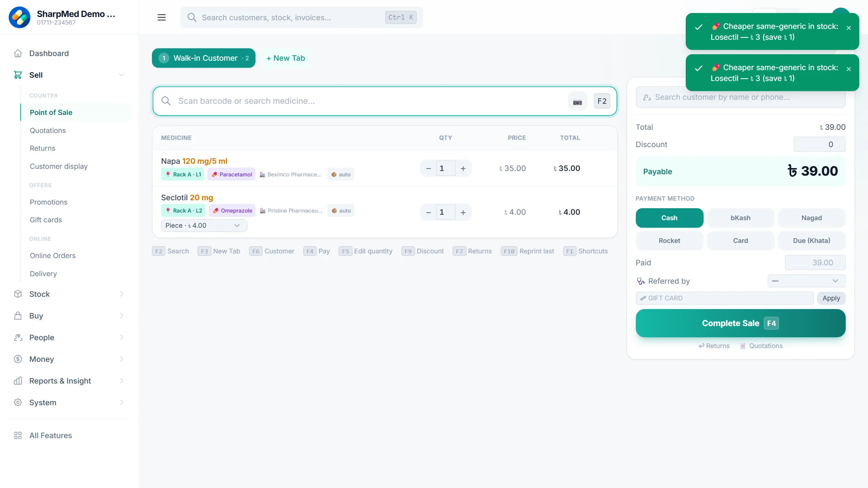This screenshot has width=868, height=488.
Task: Open Delivery page
Action: tap(43, 274)
